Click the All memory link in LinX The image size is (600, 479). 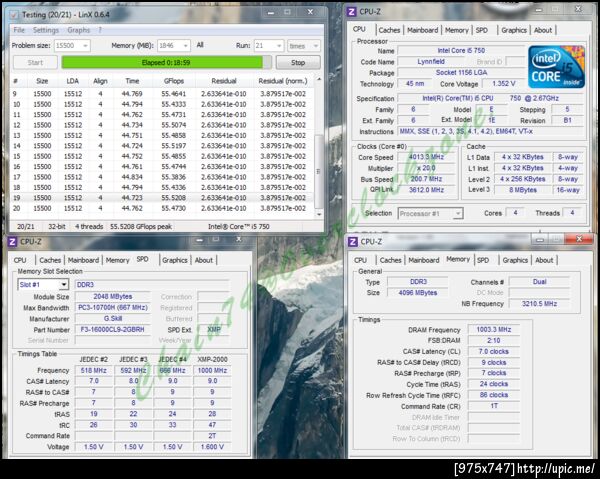[x=200, y=45]
